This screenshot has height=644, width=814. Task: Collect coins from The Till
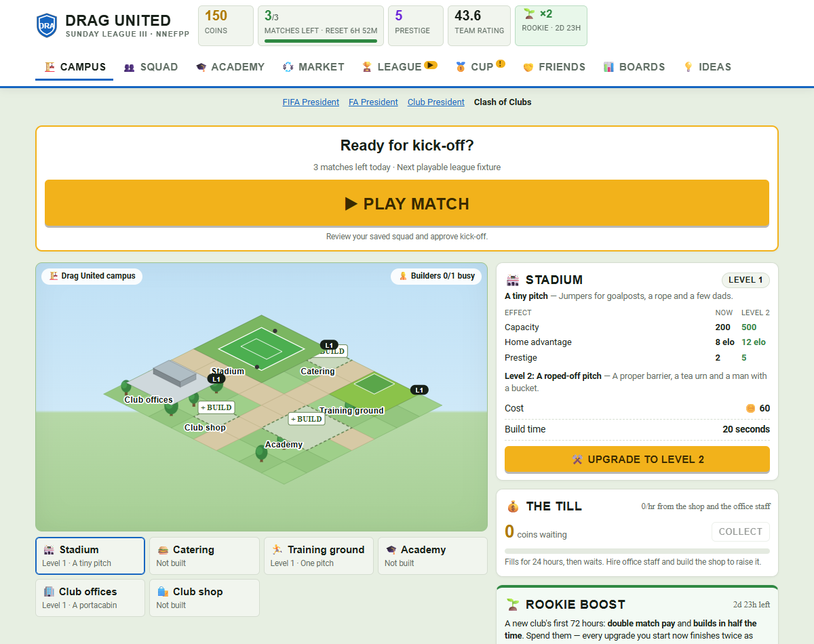click(741, 531)
